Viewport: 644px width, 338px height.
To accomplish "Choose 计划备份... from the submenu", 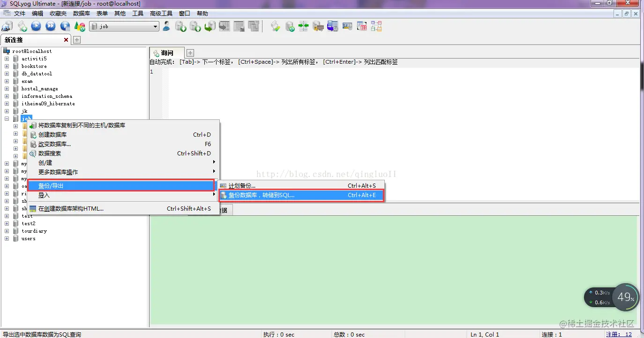I will coord(301,186).
